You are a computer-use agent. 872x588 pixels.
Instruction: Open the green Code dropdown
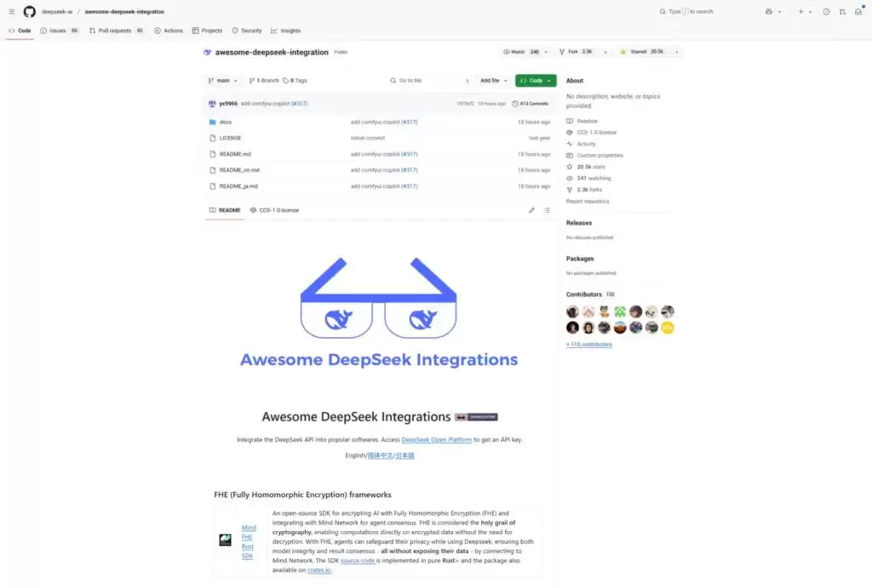[536, 81]
